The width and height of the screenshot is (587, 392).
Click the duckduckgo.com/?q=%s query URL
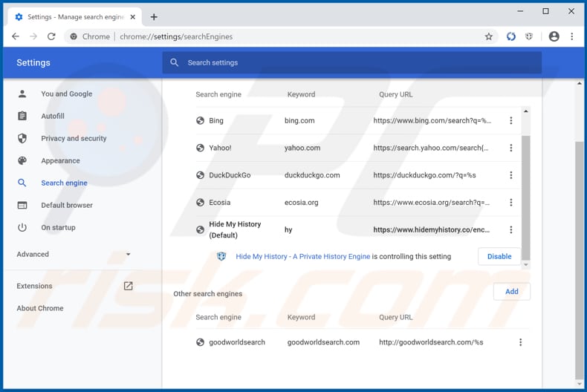click(x=424, y=175)
